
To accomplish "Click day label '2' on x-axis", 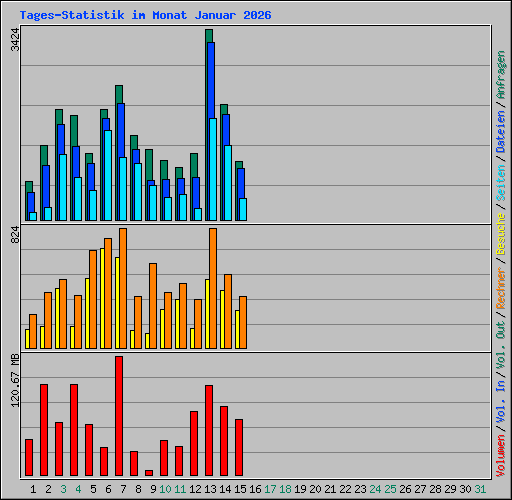I will (x=48, y=489).
